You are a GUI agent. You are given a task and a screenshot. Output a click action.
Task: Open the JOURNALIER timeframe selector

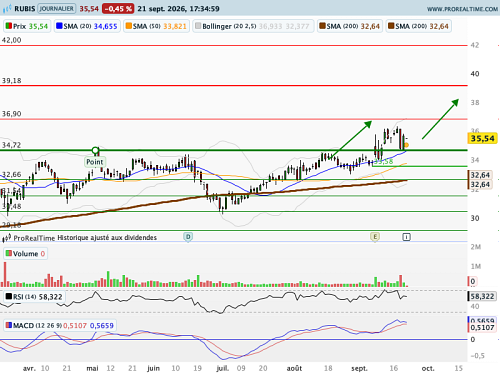(56, 9)
